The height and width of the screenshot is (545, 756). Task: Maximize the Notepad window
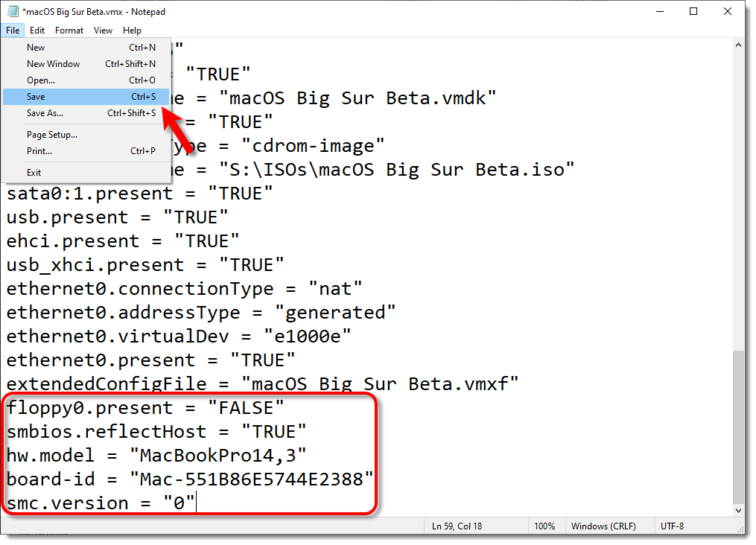pyautogui.click(x=693, y=11)
